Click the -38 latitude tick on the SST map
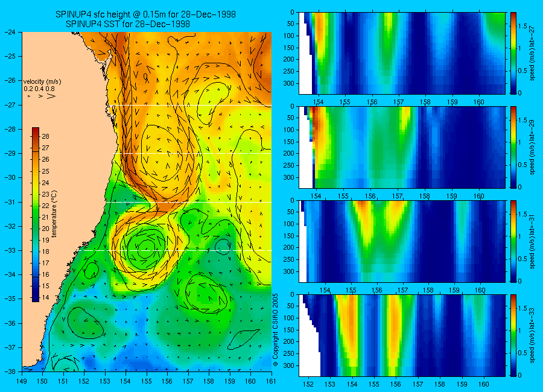Viewport: 543px width, 392px height. [x=10, y=371]
